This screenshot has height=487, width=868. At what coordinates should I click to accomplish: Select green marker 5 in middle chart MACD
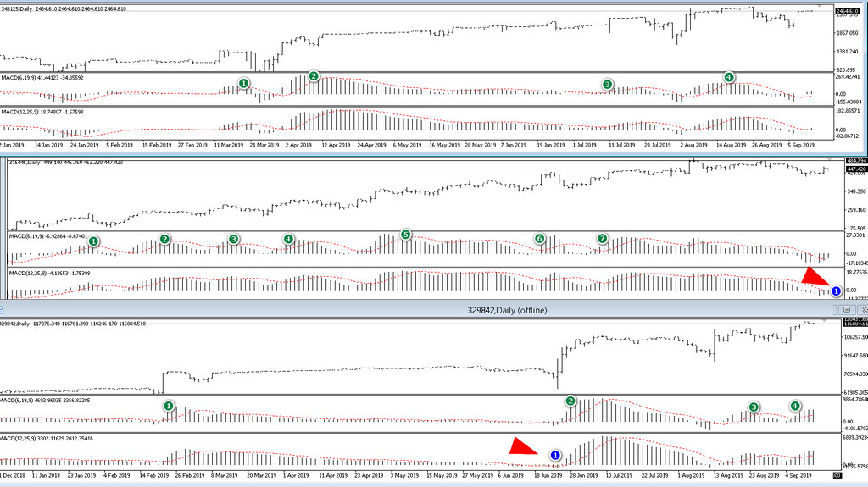click(406, 235)
